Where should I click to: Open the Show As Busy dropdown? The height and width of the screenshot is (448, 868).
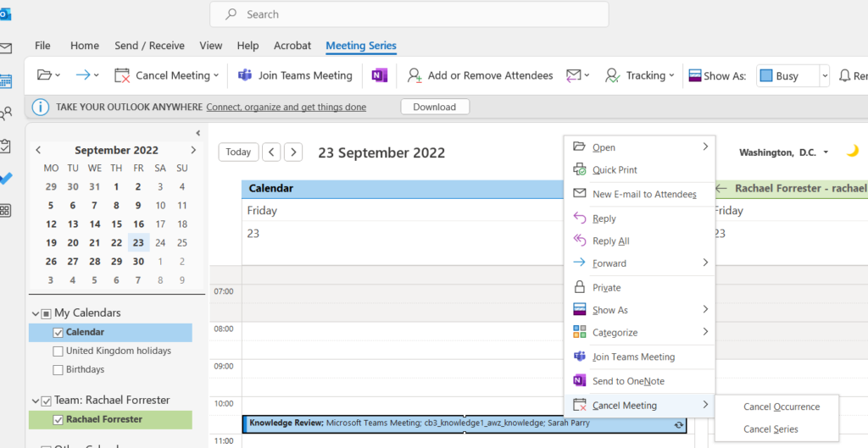tap(824, 75)
